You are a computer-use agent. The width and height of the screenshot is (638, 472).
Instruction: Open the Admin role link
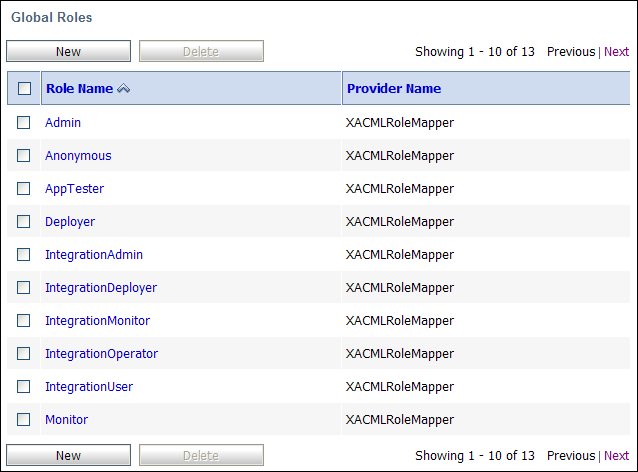63,122
